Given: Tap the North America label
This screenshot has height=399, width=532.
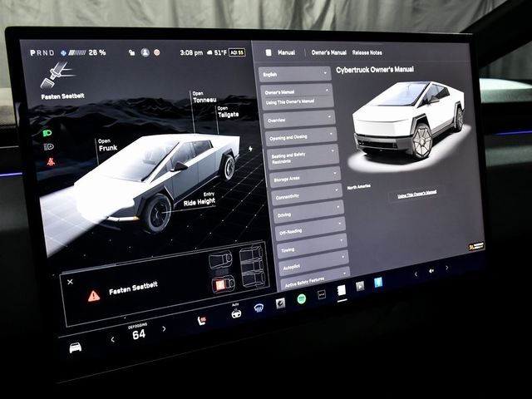Looking at the screenshot, I should [358, 187].
